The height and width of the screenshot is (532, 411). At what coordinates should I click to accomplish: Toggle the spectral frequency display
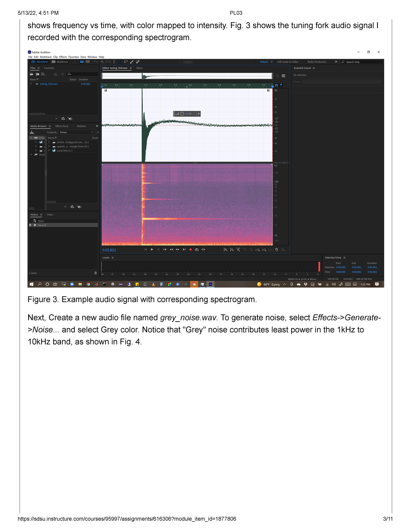pyautogui.click(x=82, y=62)
